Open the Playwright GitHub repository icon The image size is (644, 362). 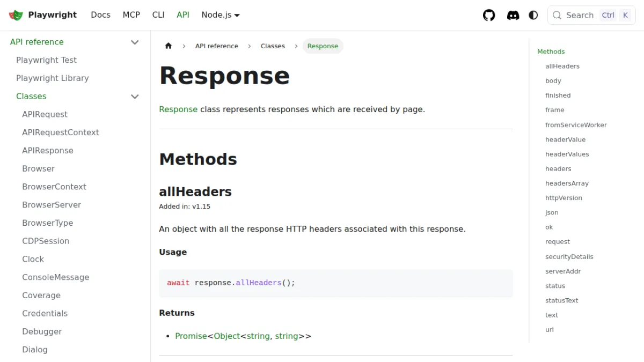[x=489, y=15]
